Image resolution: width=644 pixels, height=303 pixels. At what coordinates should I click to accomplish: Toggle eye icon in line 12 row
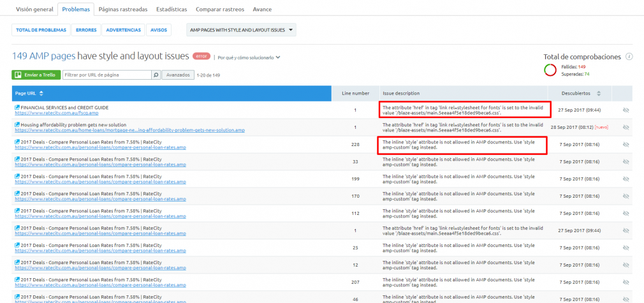pos(626,265)
